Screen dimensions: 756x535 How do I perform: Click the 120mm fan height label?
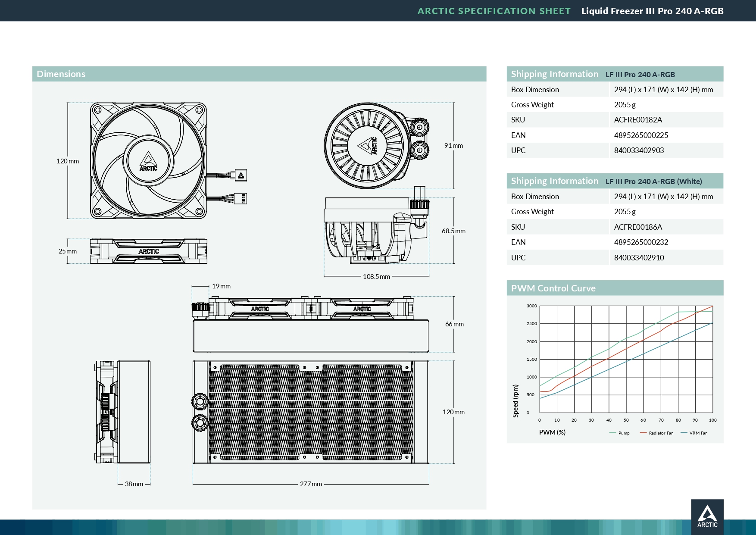point(68,161)
